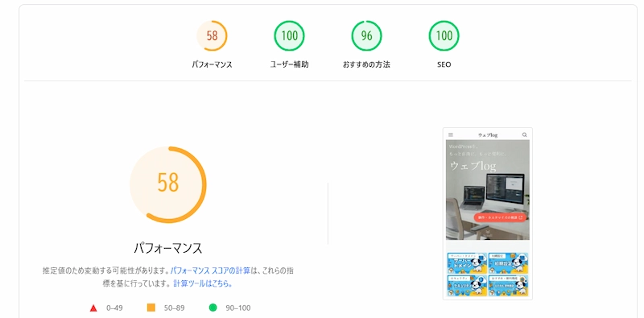Click the ウェブlog title in preview header
This screenshot has width=644, height=318.
488,134
